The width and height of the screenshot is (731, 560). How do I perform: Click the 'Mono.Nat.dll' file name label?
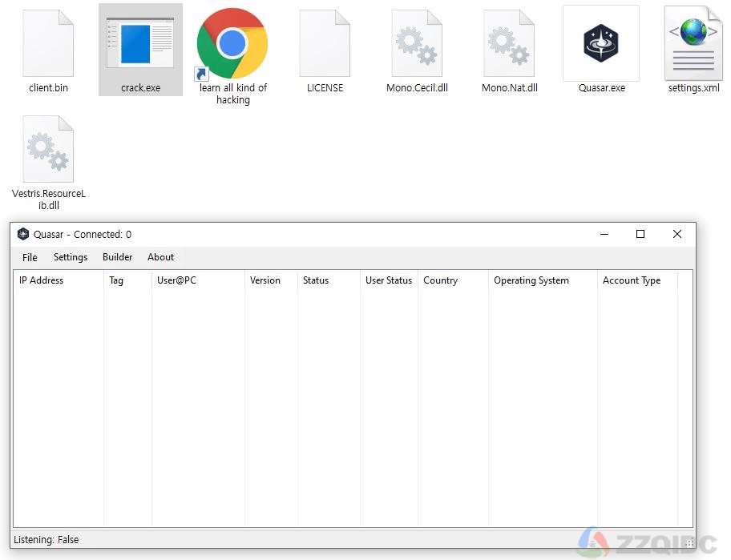510,87
